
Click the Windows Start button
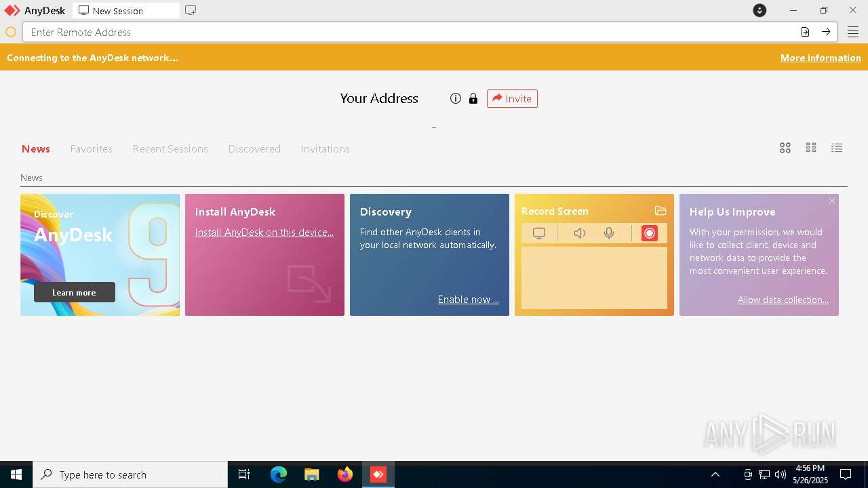pyautogui.click(x=16, y=474)
